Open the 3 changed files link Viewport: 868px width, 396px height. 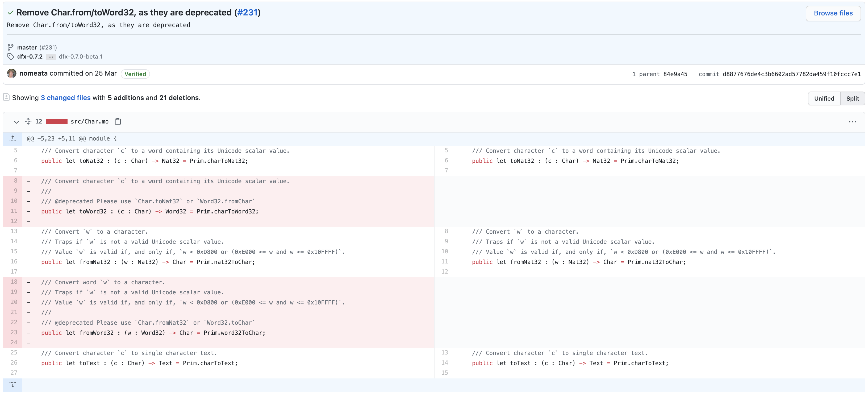pyautogui.click(x=66, y=98)
